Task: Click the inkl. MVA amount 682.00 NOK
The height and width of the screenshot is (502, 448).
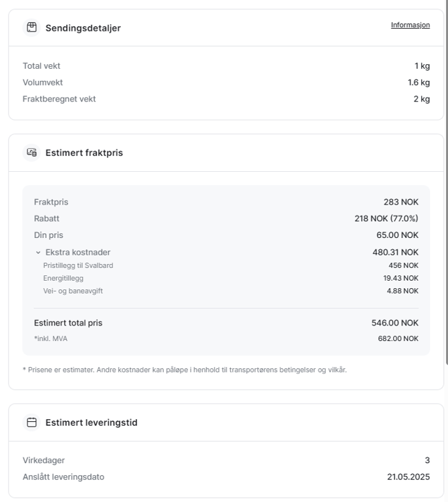Action: [x=398, y=338]
